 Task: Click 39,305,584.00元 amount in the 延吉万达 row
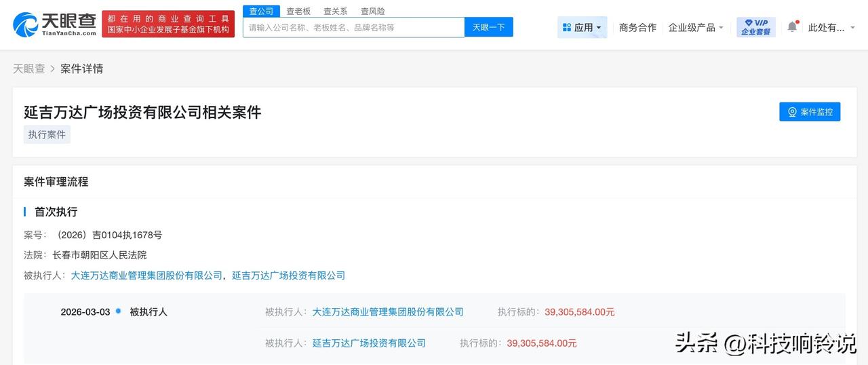click(x=542, y=343)
